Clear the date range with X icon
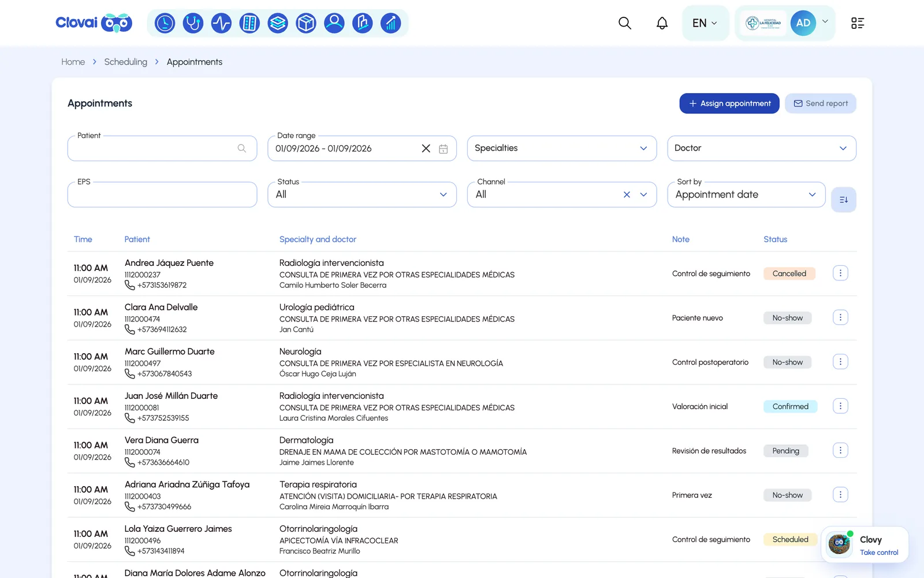 (426, 149)
